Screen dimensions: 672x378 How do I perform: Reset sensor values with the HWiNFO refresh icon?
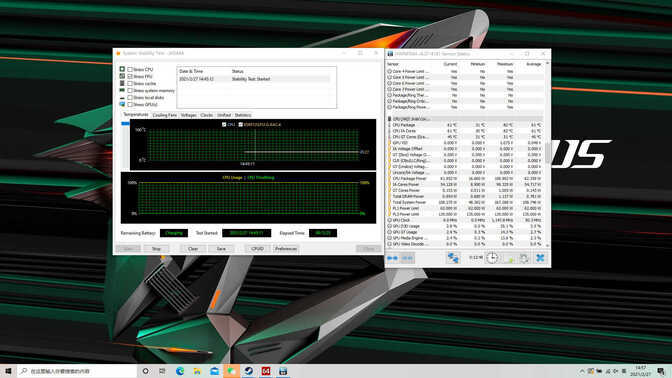pos(524,258)
